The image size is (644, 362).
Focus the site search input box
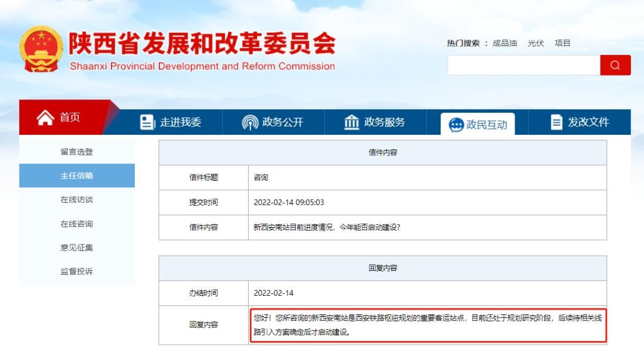point(524,65)
